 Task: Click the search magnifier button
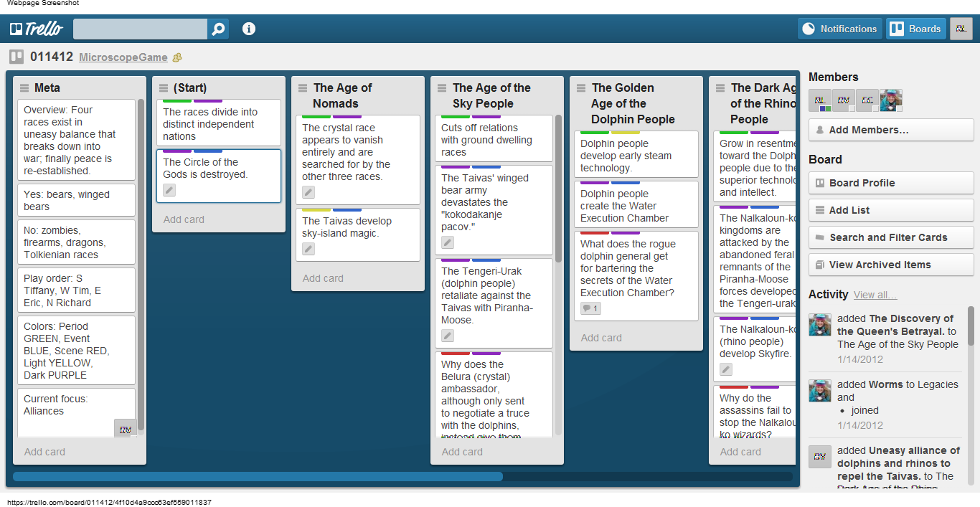coord(218,29)
